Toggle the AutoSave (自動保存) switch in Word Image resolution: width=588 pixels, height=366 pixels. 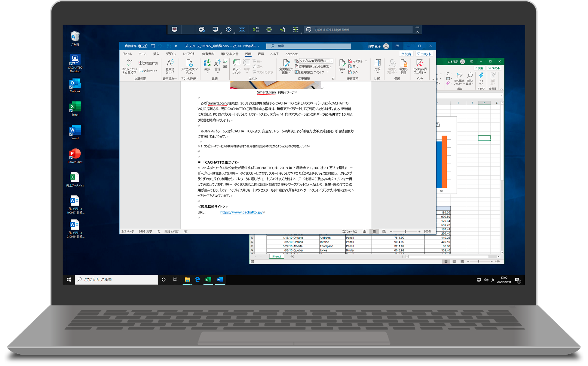pyautogui.click(x=143, y=46)
